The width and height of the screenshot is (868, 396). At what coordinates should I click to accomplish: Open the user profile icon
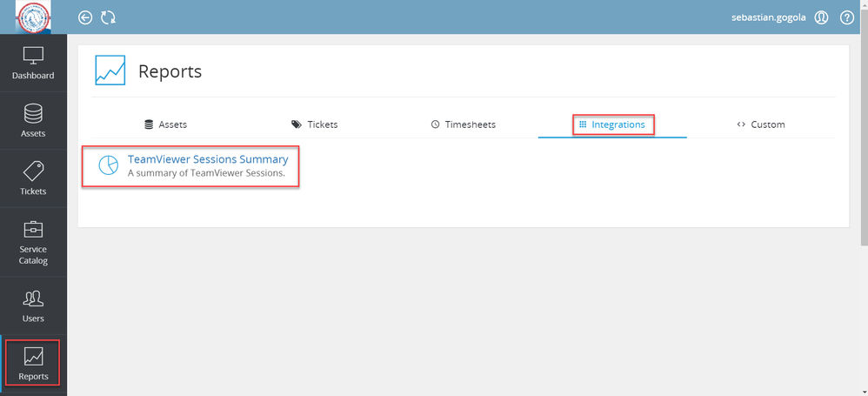pyautogui.click(x=821, y=17)
